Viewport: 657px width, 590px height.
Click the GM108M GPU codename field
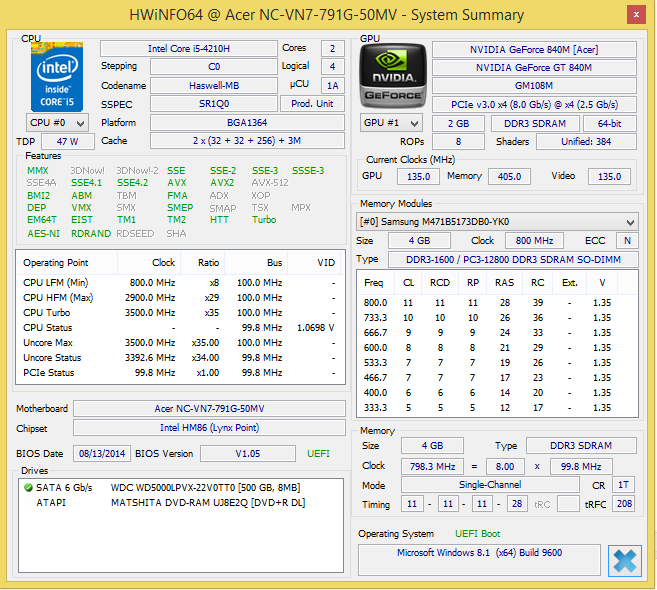tap(534, 85)
